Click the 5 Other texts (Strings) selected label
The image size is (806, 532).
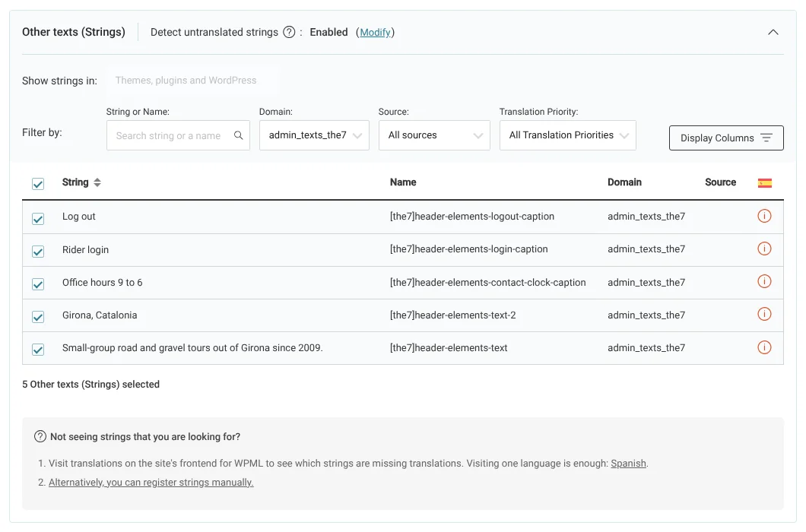pos(91,384)
